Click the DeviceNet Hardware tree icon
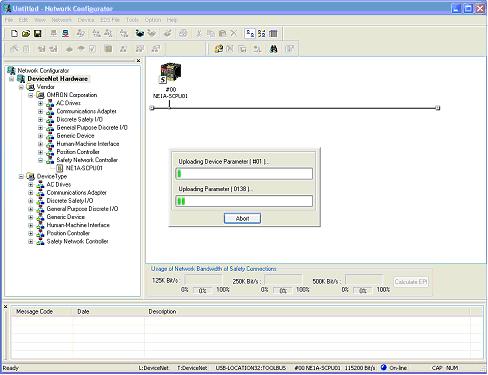Image resolution: width=488 pixels, height=375 pixels. (21, 79)
